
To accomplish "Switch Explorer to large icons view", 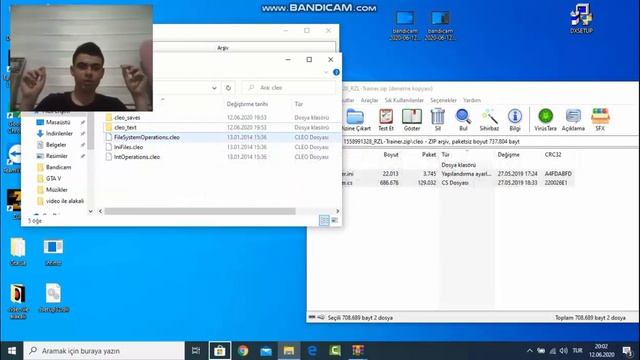I will [334, 220].
